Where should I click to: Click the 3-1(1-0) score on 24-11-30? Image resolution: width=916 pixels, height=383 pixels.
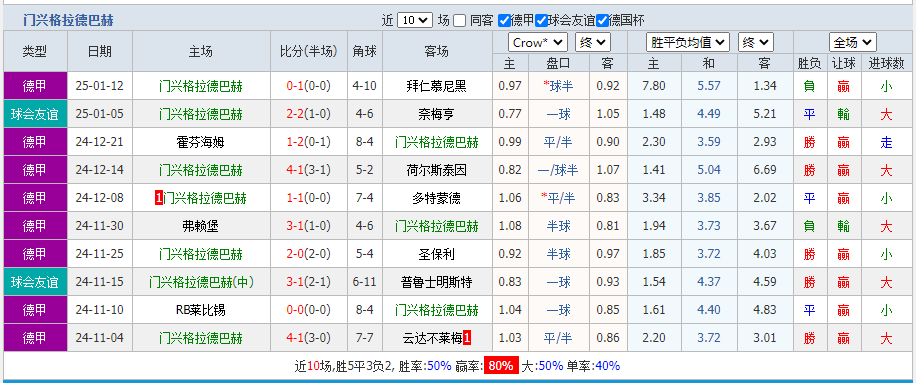point(308,226)
